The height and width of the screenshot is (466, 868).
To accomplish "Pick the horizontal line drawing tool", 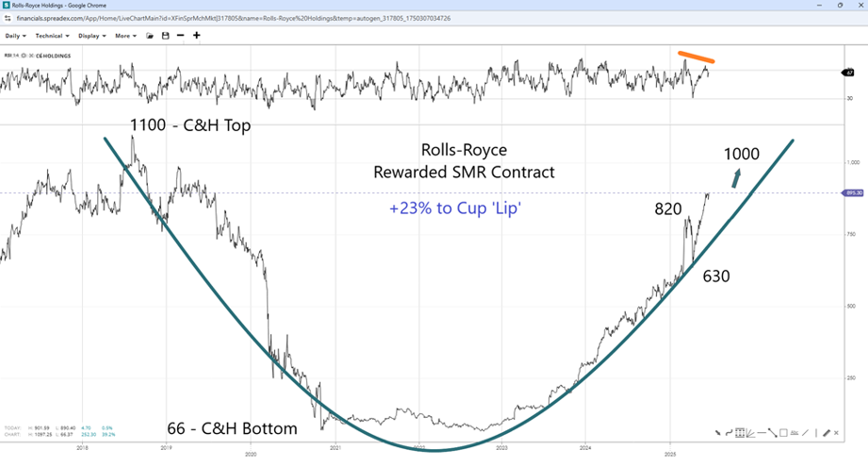I will (x=762, y=433).
